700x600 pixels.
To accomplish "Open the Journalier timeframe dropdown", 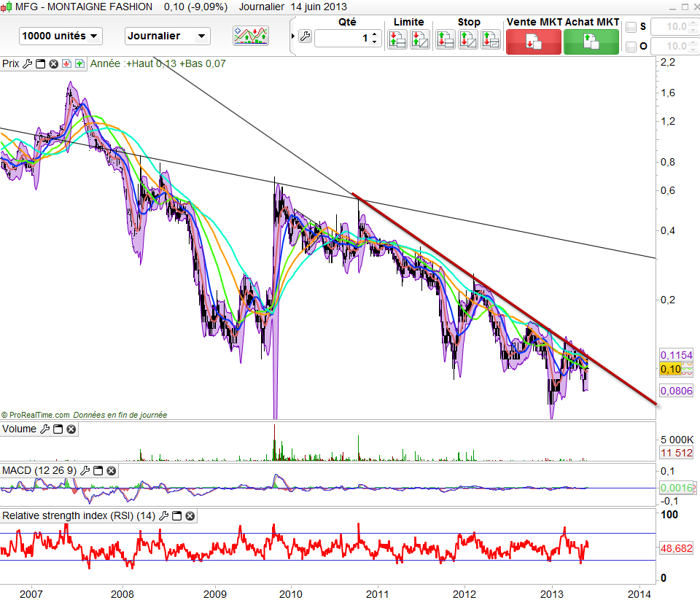I will (x=168, y=36).
